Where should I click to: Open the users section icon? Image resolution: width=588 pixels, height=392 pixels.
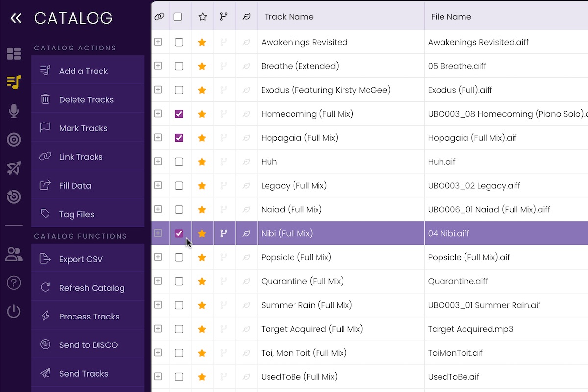click(14, 254)
